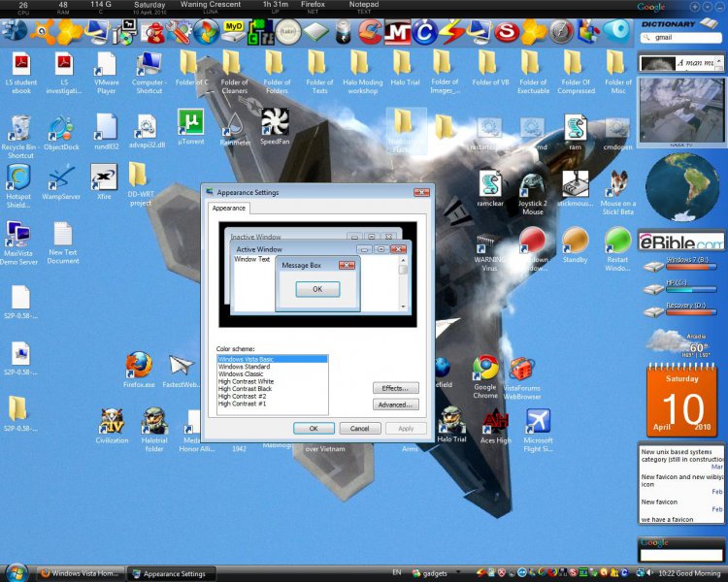Switch to Windows Vista Hom... Firefox taskbar button
This screenshot has height=582, width=728.
click(81, 573)
